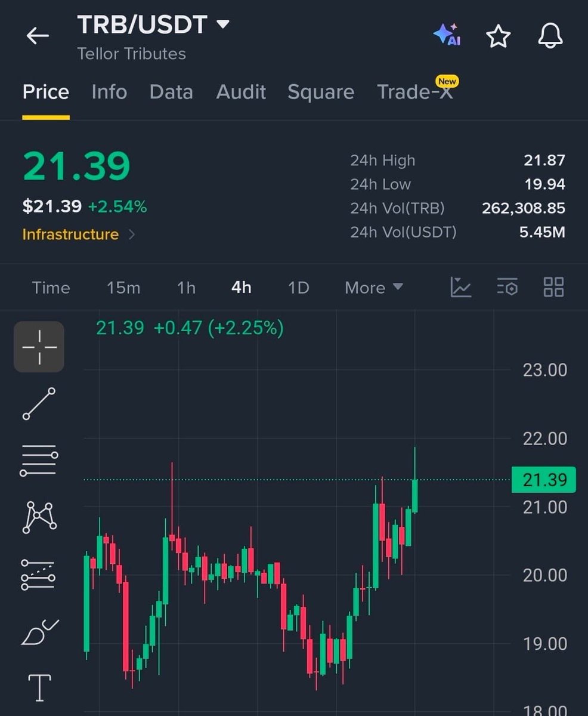This screenshot has height=716, width=588.
Task: Select the horizontal lines tool
Action: 39,461
